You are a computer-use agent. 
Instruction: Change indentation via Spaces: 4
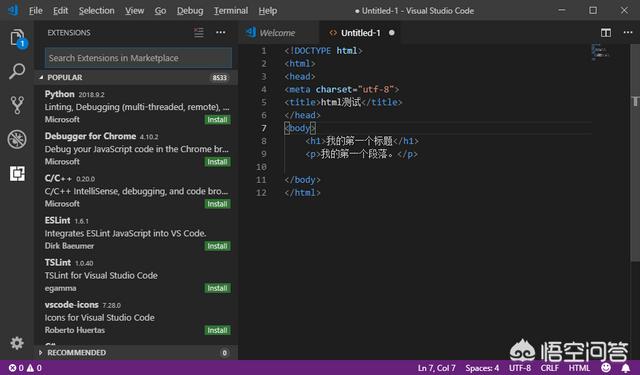pos(482,368)
